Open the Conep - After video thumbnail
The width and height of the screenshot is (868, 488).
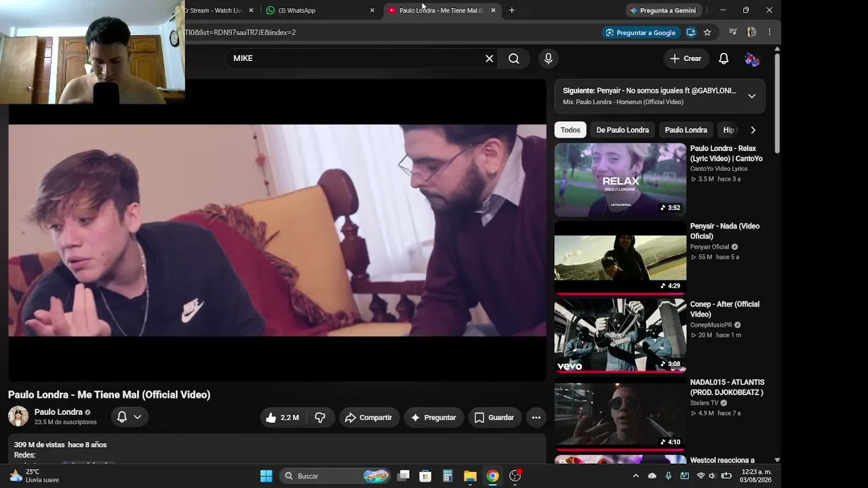click(x=620, y=335)
